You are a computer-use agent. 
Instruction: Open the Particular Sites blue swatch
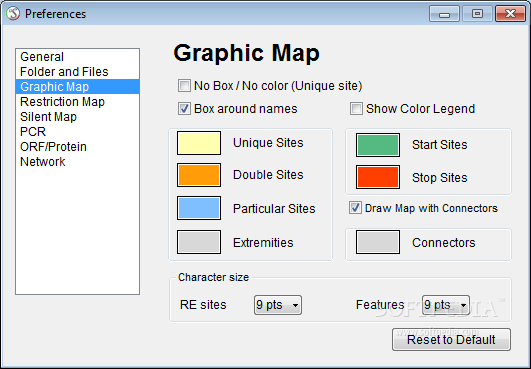coord(199,208)
